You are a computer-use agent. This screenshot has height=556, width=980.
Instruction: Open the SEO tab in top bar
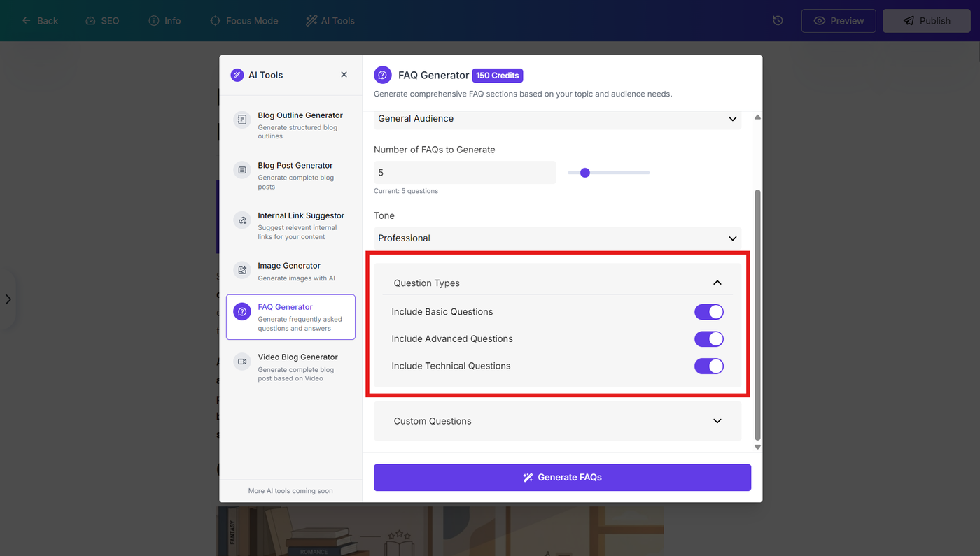tap(102, 21)
